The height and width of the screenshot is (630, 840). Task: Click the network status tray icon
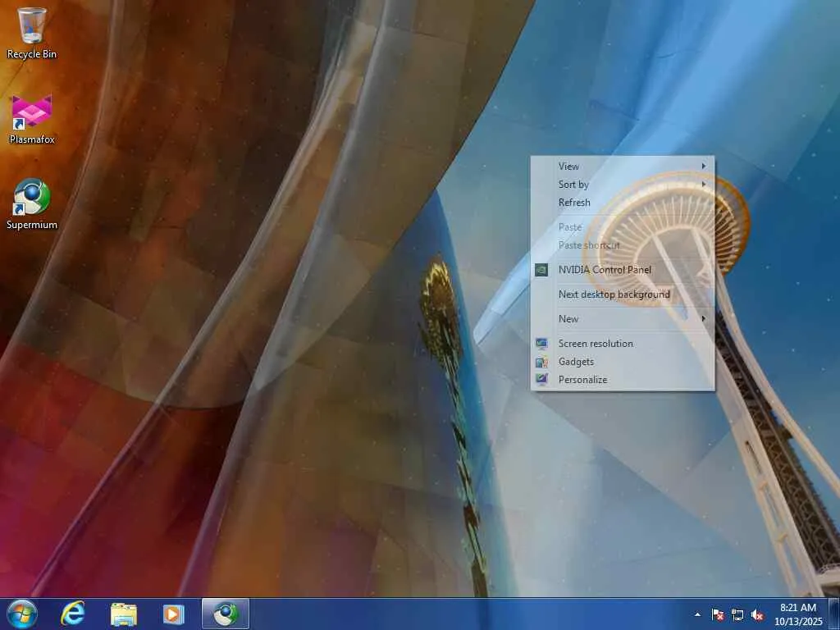[737, 614]
